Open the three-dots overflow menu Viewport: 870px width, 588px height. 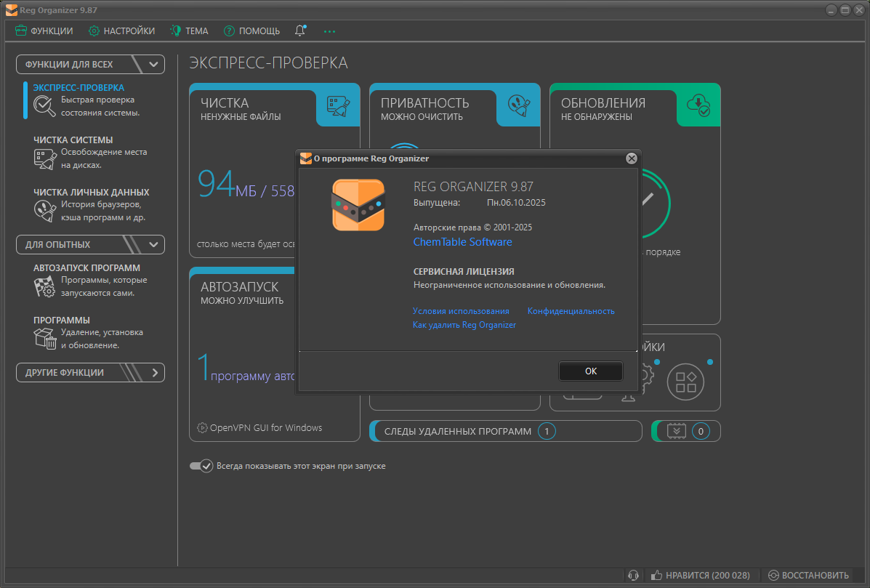330,31
